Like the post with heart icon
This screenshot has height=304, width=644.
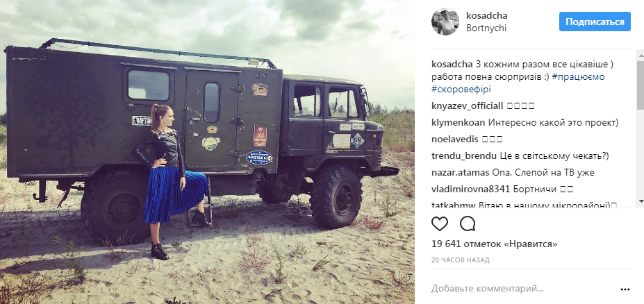tap(440, 223)
